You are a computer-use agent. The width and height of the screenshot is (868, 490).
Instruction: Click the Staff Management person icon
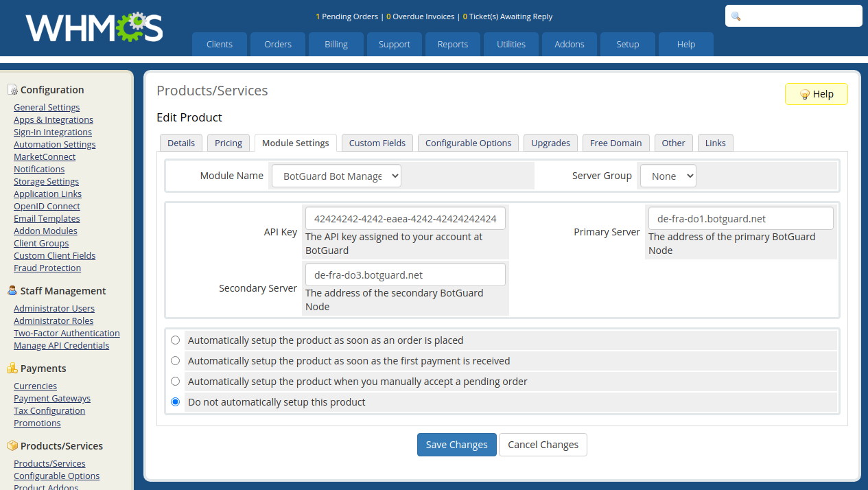12,291
